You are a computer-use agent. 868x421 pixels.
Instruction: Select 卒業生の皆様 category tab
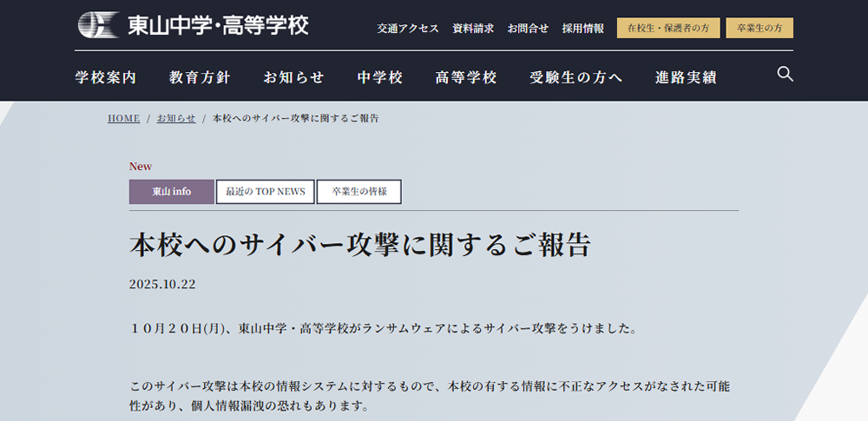click(358, 192)
